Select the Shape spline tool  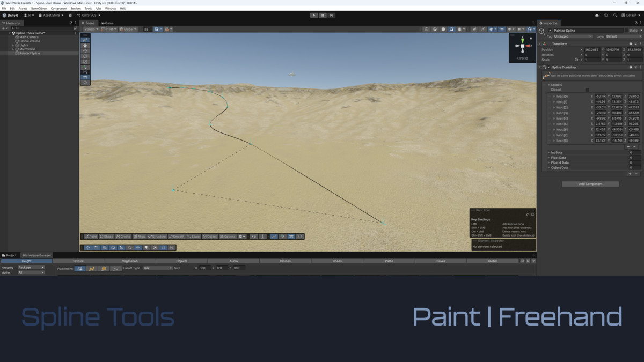pyautogui.click(x=107, y=237)
